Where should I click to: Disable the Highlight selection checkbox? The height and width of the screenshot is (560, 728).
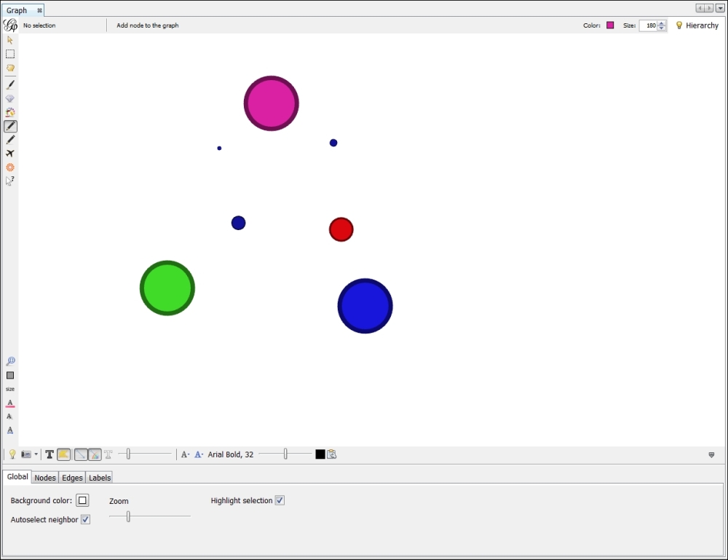tap(280, 500)
